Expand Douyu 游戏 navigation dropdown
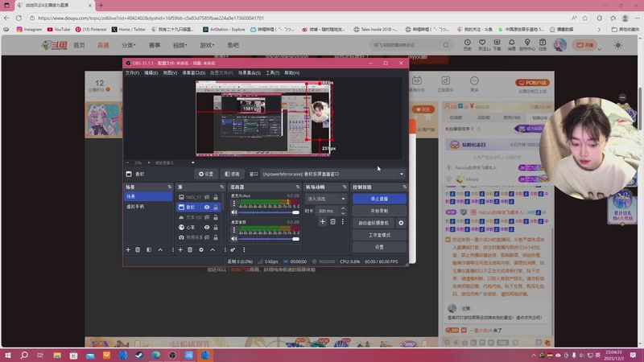The height and width of the screenshot is (362, 644). tap(207, 45)
